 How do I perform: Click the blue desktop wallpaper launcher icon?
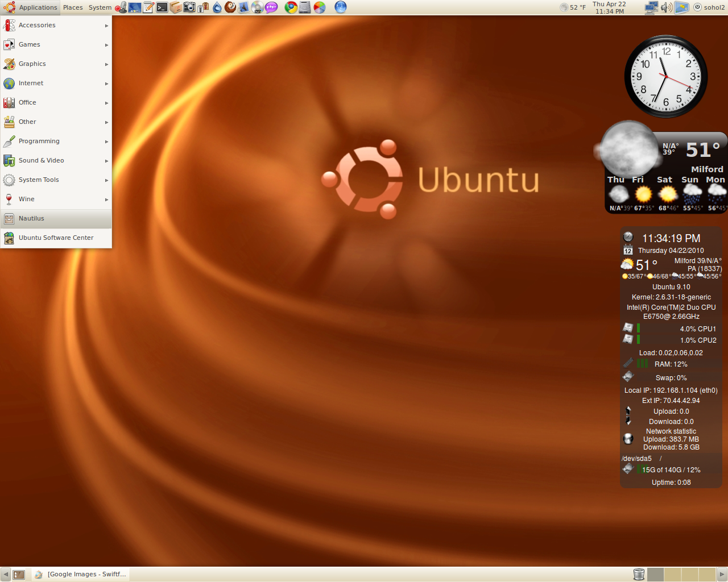(x=135, y=7)
